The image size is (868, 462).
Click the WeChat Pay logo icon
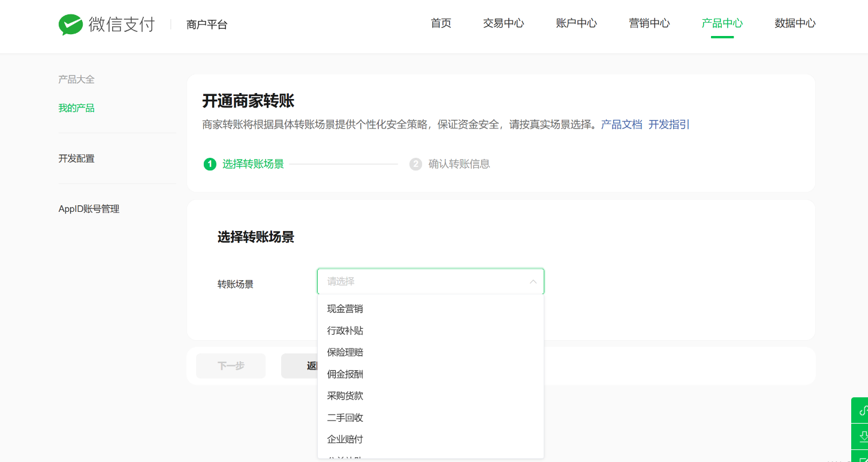tap(70, 25)
